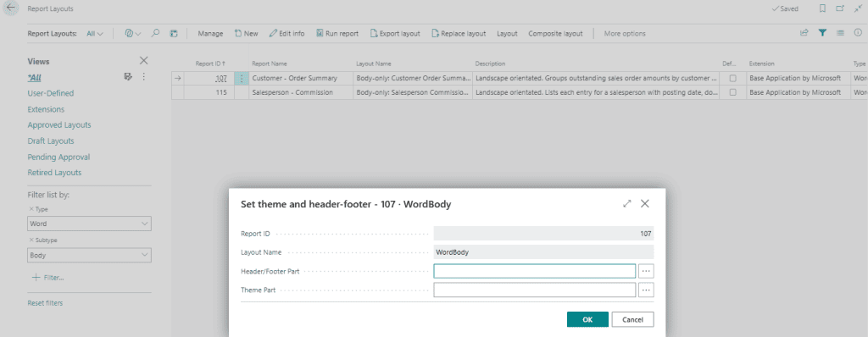Focus the Header/Footer Part input field
Image resolution: width=868 pixels, height=337 pixels.
pyautogui.click(x=534, y=271)
